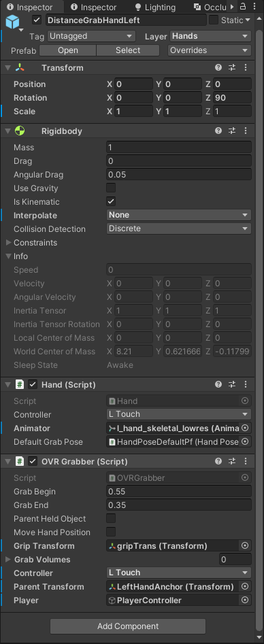Lock the Inspector with padlock icon
This screenshot has height=644, width=264.
tap(243, 7)
